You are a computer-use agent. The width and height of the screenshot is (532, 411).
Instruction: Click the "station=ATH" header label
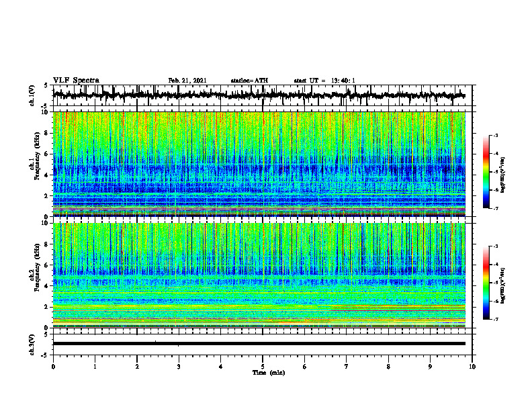click(249, 81)
